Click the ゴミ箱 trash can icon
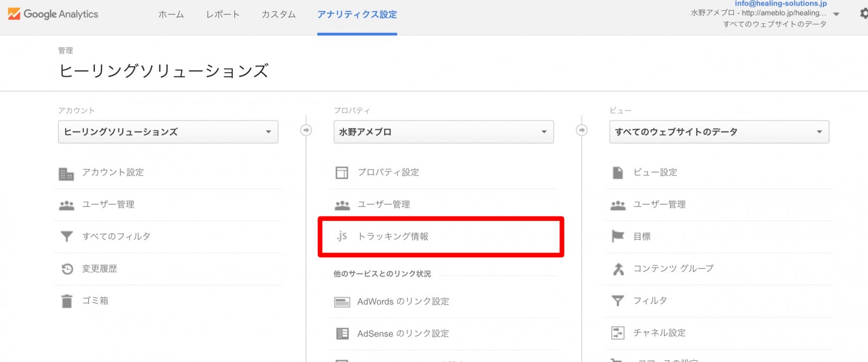Screen dimensions: 868x362 click(x=67, y=301)
